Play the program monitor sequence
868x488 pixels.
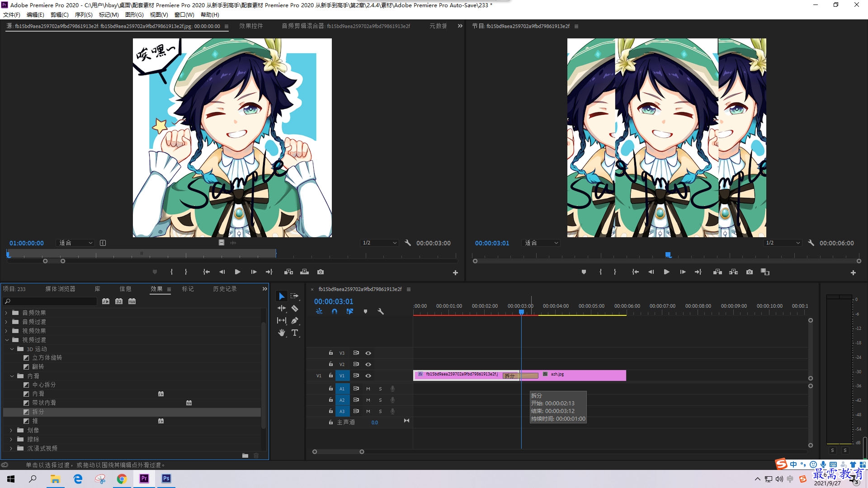click(x=666, y=272)
